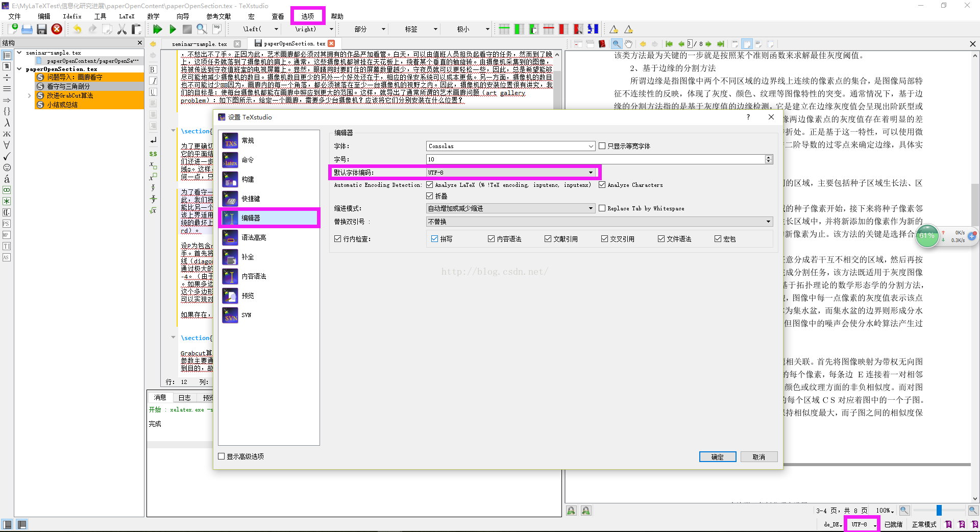Save the file with floppy disk icon
This screenshot has height=532, width=980.
(x=42, y=29)
